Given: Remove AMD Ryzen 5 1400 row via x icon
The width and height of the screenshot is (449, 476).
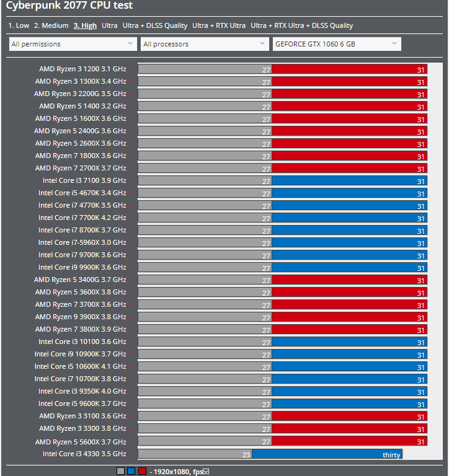Looking at the screenshot, I should click(x=131, y=107).
